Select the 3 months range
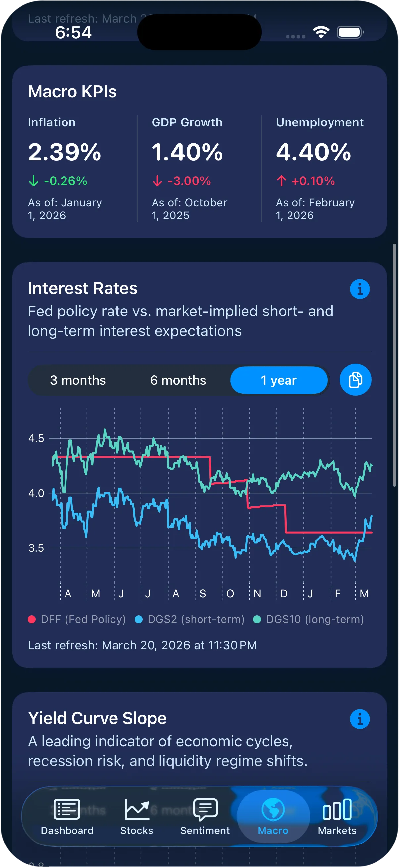The image size is (399, 868). (x=78, y=380)
